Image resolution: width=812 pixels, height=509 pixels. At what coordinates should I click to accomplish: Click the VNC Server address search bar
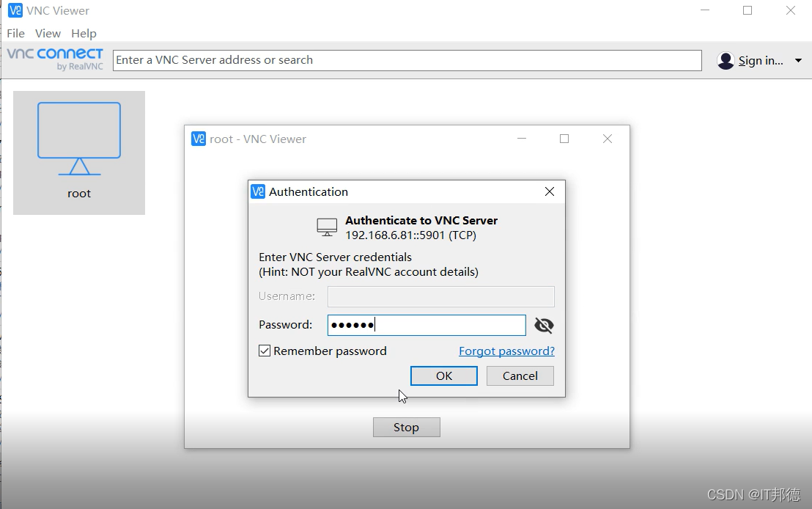coord(407,60)
